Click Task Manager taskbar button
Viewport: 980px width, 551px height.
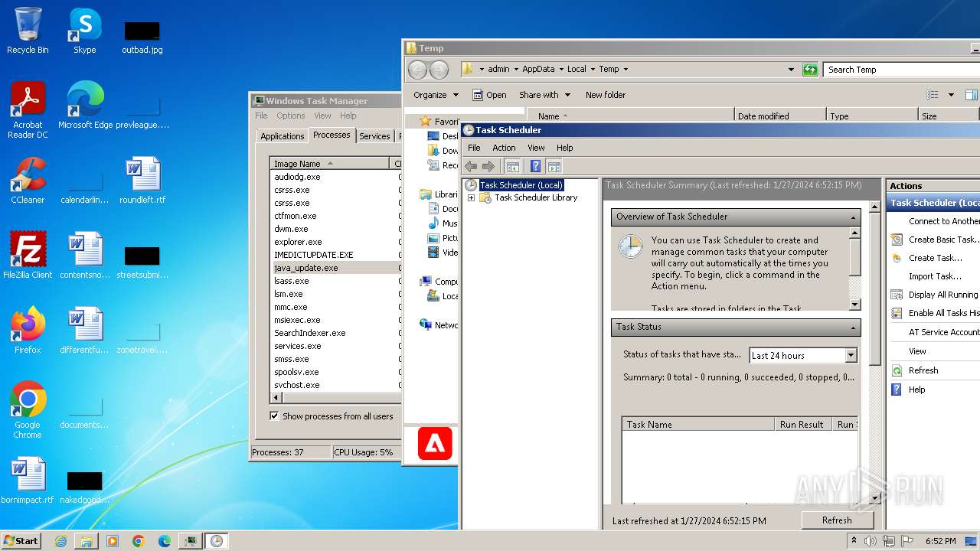(x=191, y=541)
